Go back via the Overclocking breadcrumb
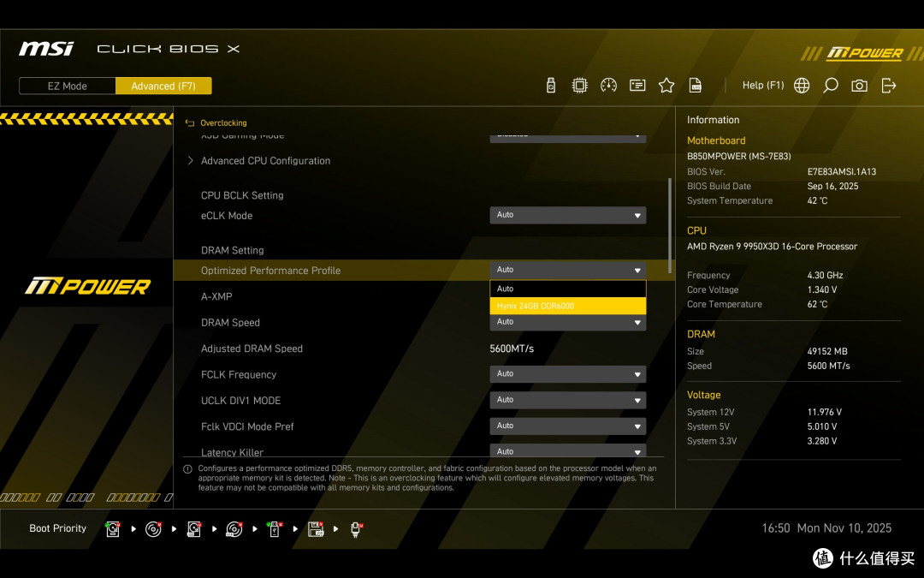924x578 pixels. (223, 122)
